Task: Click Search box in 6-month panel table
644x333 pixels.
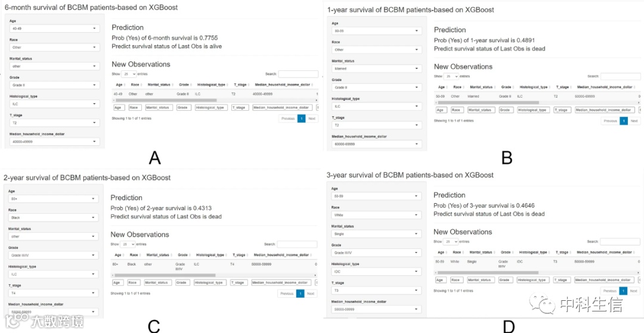Action: pyautogui.click(x=298, y=74)
